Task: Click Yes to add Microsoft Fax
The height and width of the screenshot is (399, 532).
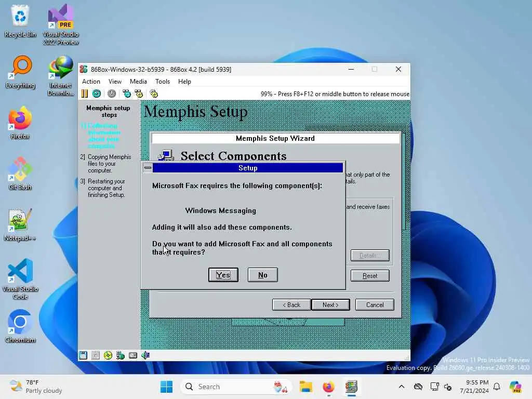Action: (x=223, y=275)
